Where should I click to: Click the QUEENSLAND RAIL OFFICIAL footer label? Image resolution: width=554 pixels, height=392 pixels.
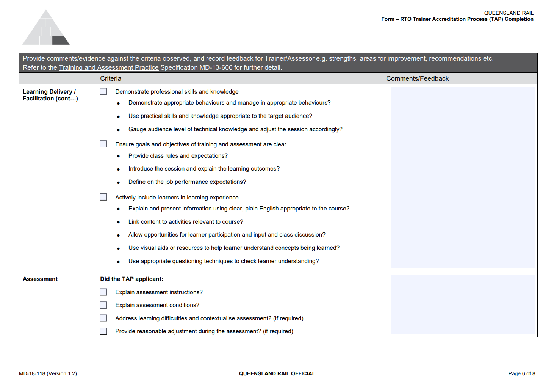277,373
